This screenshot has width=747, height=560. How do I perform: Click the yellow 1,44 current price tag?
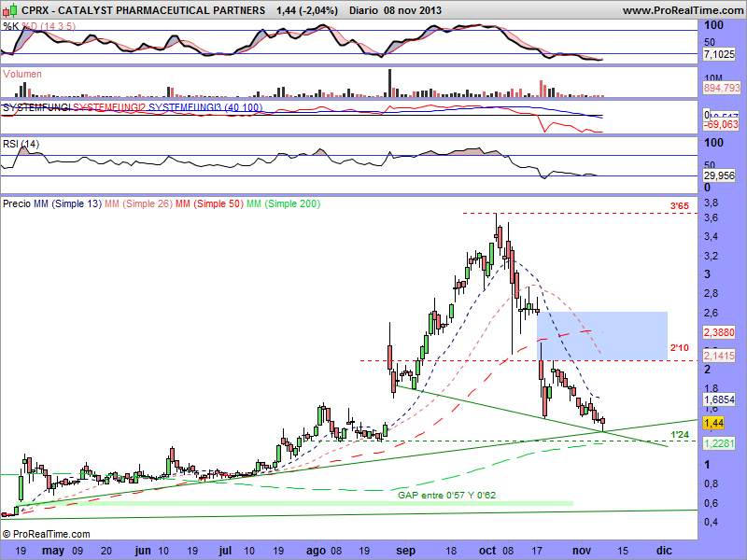713,423
